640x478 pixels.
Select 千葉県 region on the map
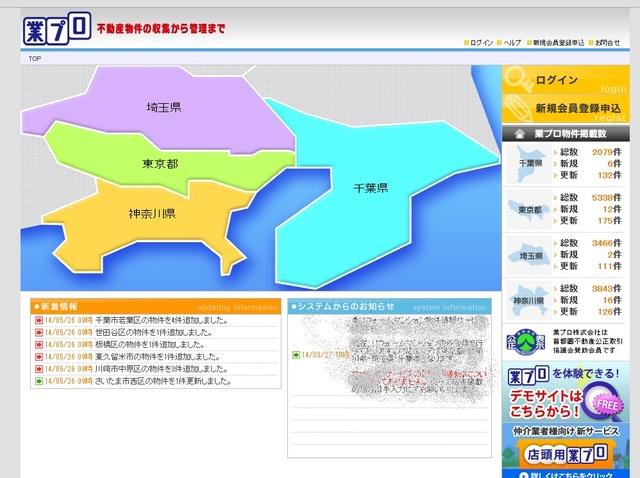[370, 188]
